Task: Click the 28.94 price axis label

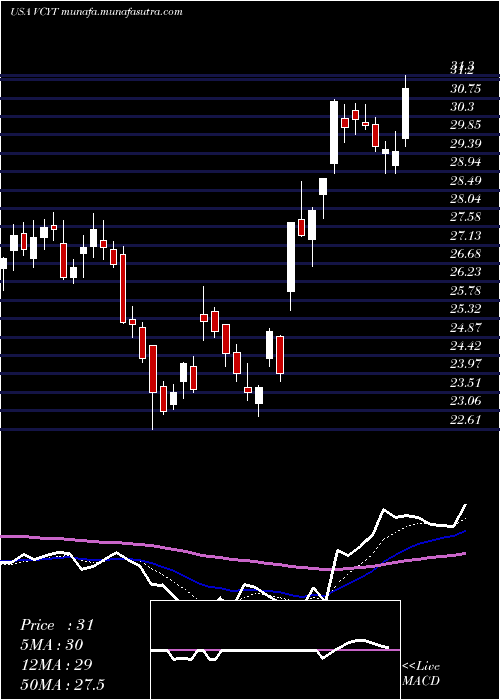Action: (x=466, y=162)
